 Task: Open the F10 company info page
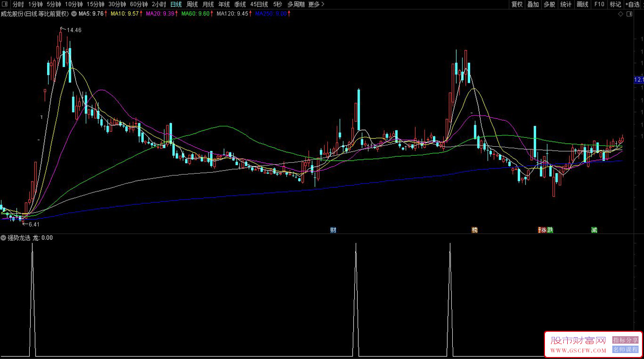599,4
